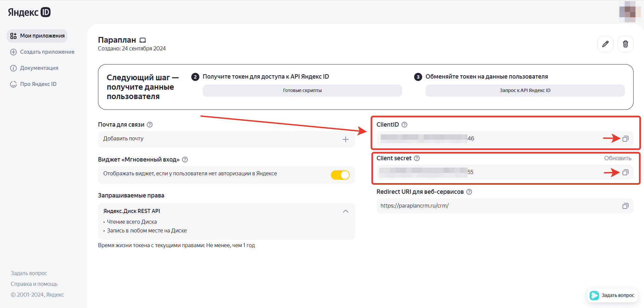Collapse the Яндекс.Диск REST API section

pyautogui.click(x=345, y=211)
